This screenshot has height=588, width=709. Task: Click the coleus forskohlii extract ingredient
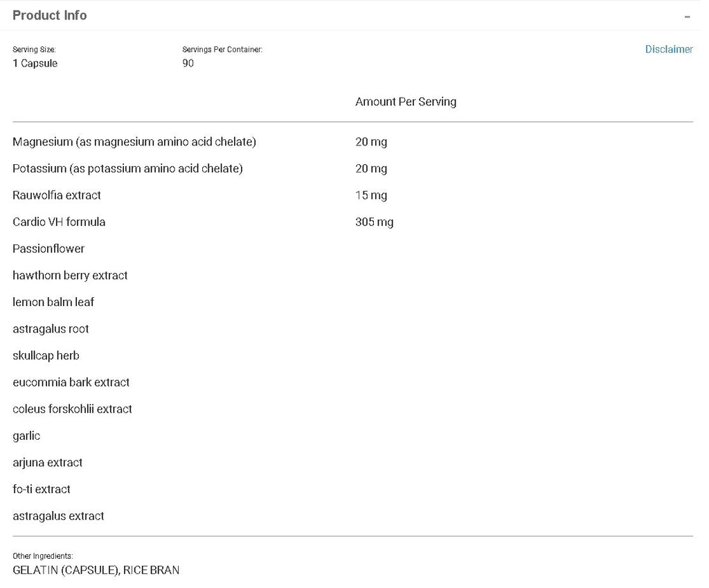72,409
